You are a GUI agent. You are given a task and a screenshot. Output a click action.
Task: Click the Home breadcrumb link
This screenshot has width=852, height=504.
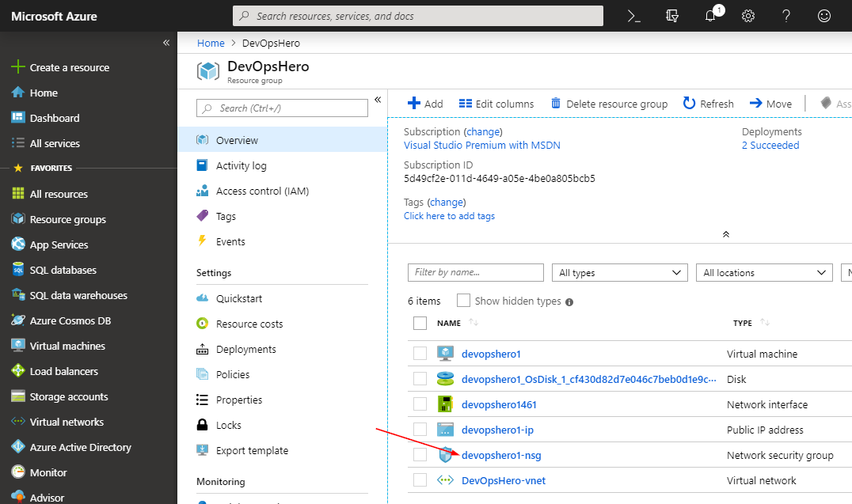[211, 43]
